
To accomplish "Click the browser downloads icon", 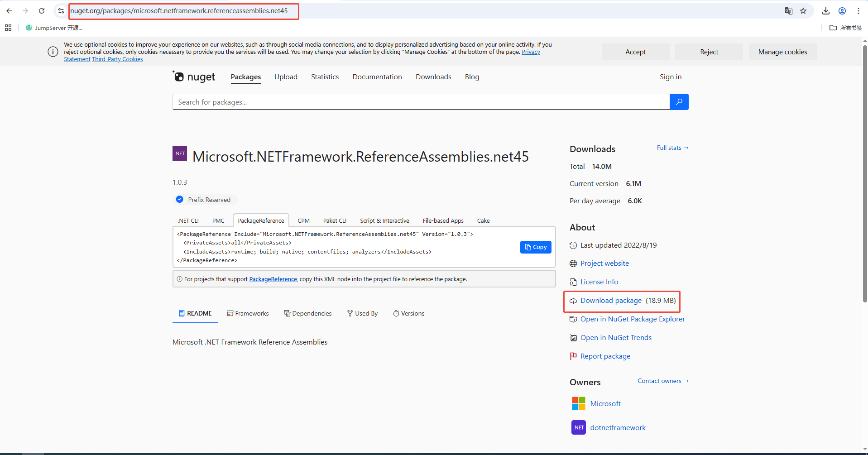I will 825,10.
